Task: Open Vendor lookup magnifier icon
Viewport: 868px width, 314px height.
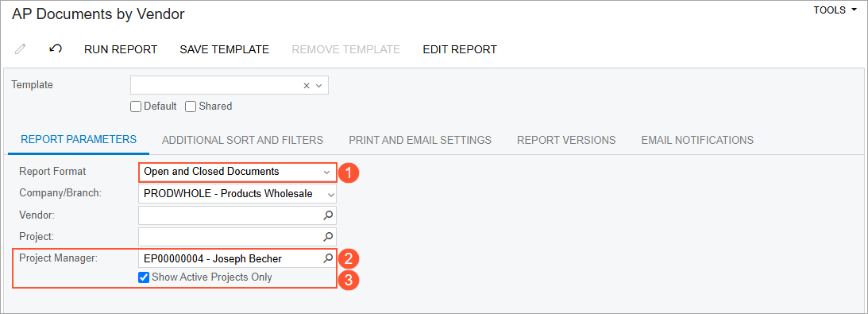Action: click(x=328, y=215)
